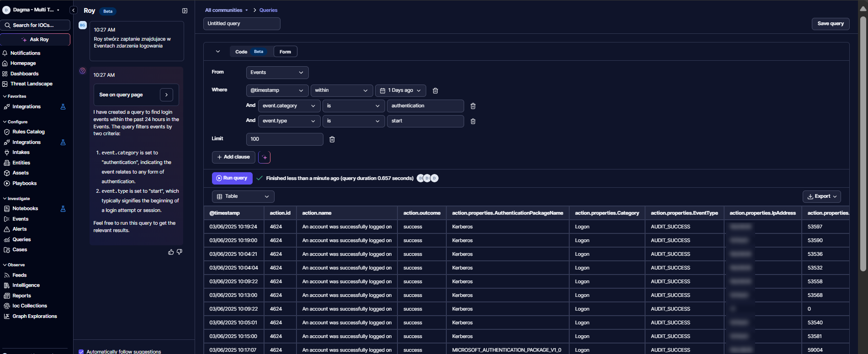Switch to the Form editor mode
Image resolution: width=868 pixels, height=354 pixels.
285,52
